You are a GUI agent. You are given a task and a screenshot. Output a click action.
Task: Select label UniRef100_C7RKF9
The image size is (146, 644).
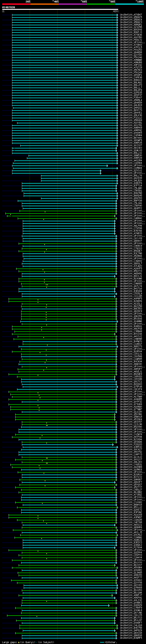point(131,608)
